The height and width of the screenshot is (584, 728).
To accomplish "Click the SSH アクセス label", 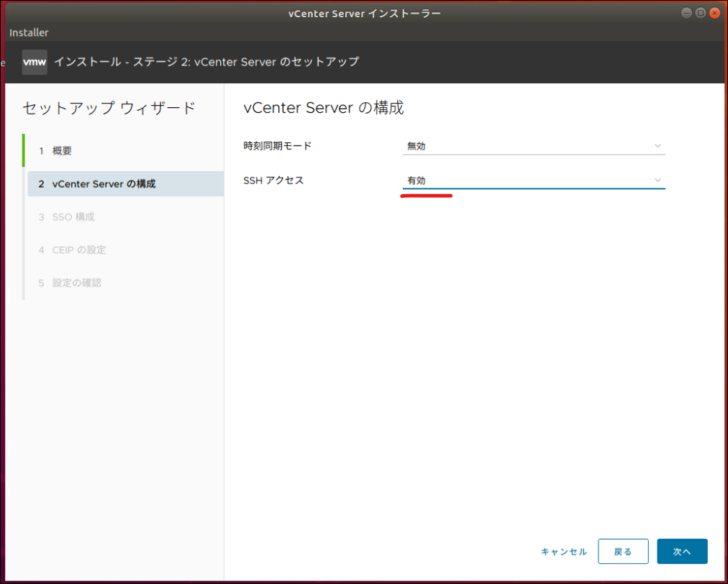I will (x=273, y=180).
